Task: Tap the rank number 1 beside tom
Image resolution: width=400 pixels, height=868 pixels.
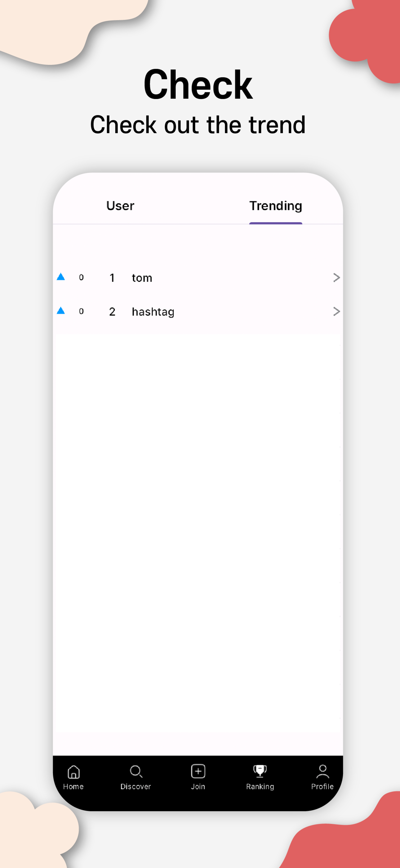Action: point(112,278)
